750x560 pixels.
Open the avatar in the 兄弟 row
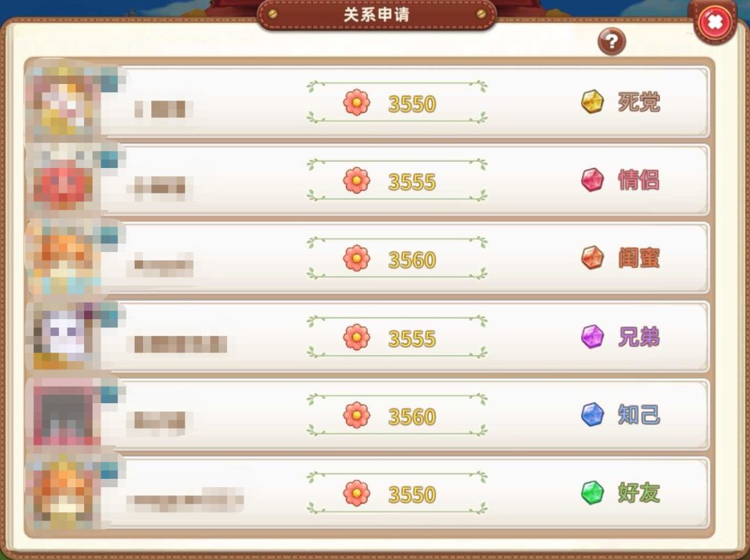click(x=65, y=337)
